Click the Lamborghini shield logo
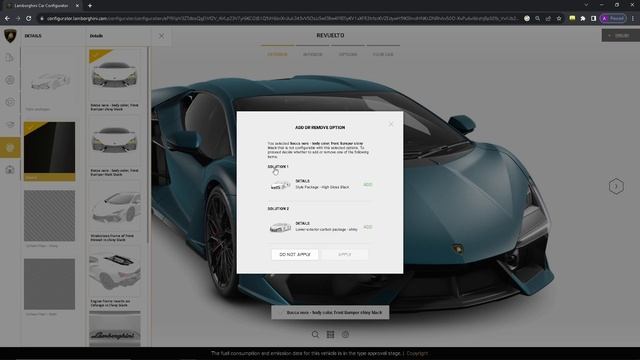 click(x=10, y=36)
